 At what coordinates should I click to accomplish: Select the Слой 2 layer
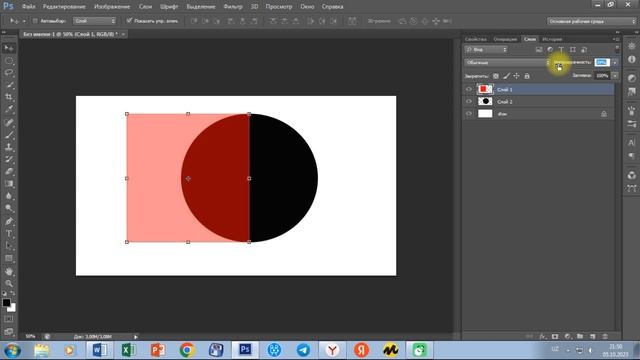point(538,102)
